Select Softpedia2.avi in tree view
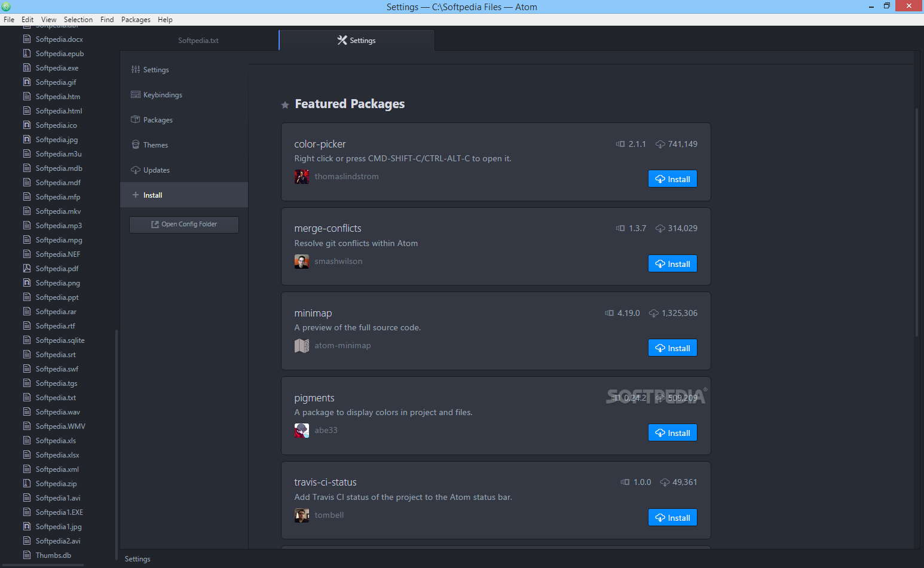Screen dimensions: 924x568 coord(57,541)
